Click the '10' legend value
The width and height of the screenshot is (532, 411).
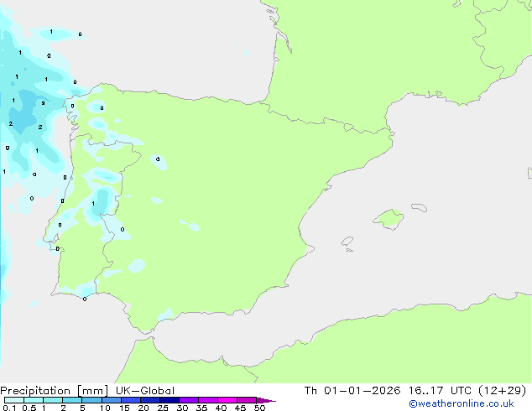(x=105, y=408)
